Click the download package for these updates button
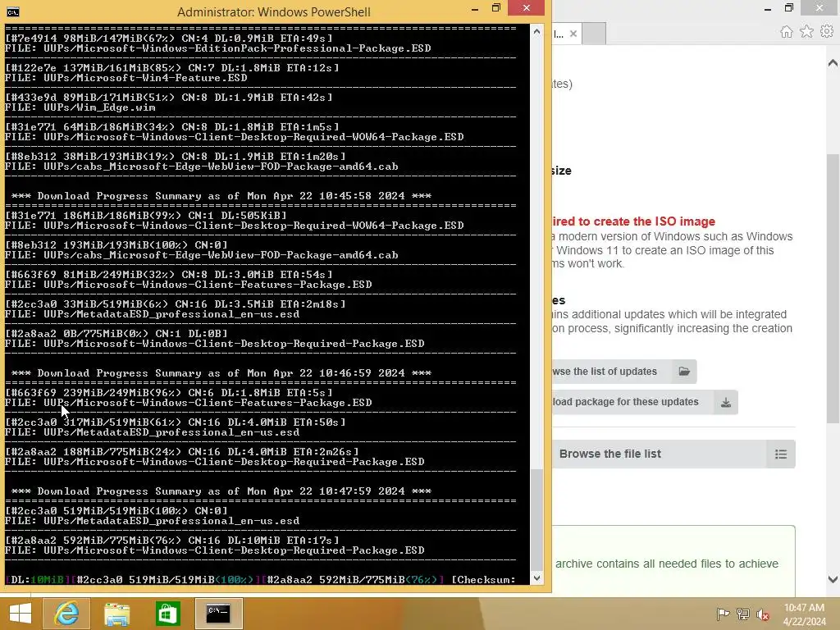 click(x=645, y=402)
